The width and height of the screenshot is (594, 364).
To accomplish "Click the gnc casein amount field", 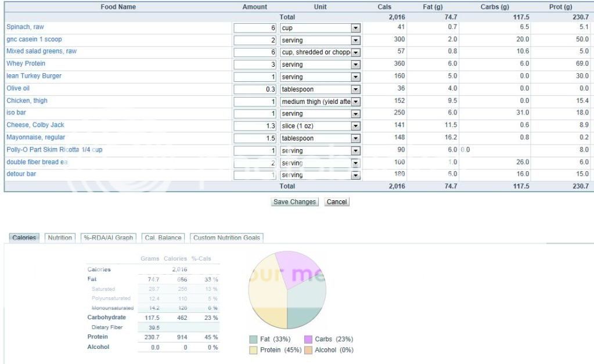I will 255,40.
